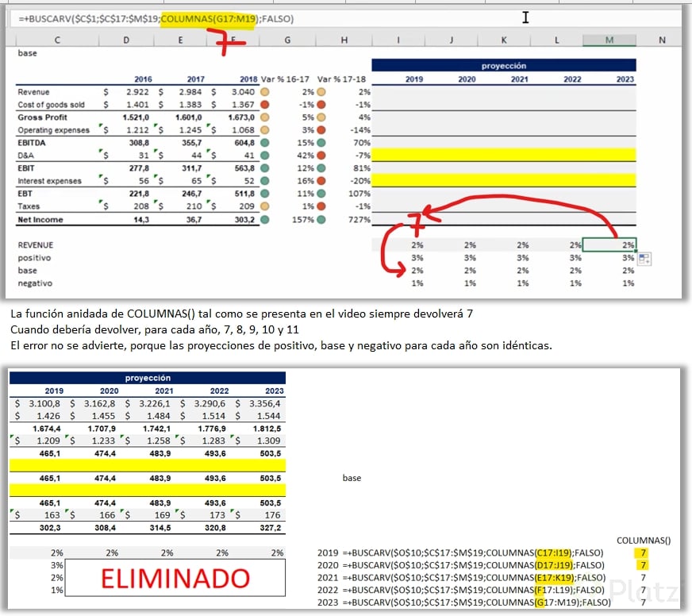Open the Auto Fill Options dropdown arrow
Image resolution: width=692 pixels, height=616 pixels.
click(648, 263)
